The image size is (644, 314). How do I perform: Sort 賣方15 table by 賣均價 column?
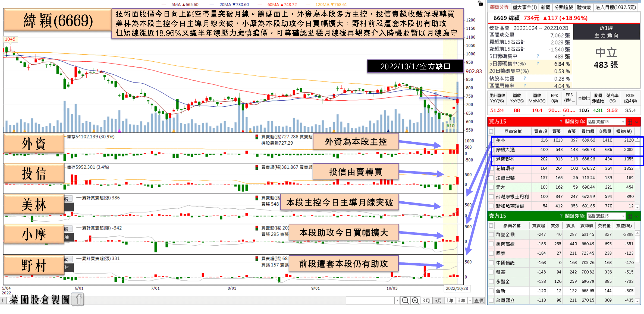[x=587, y=226]
